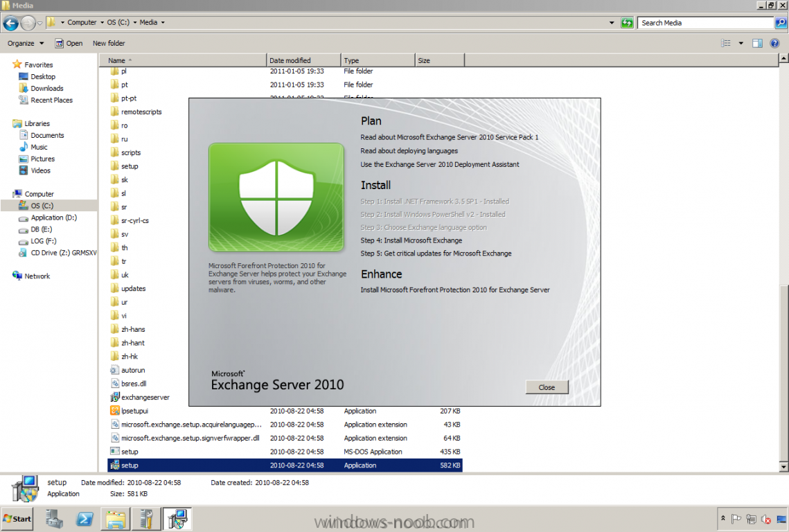This screenshot has height=532, width=789.
Task: Switch to Exchange setup taskbar button
Action: tap(177, 519)
